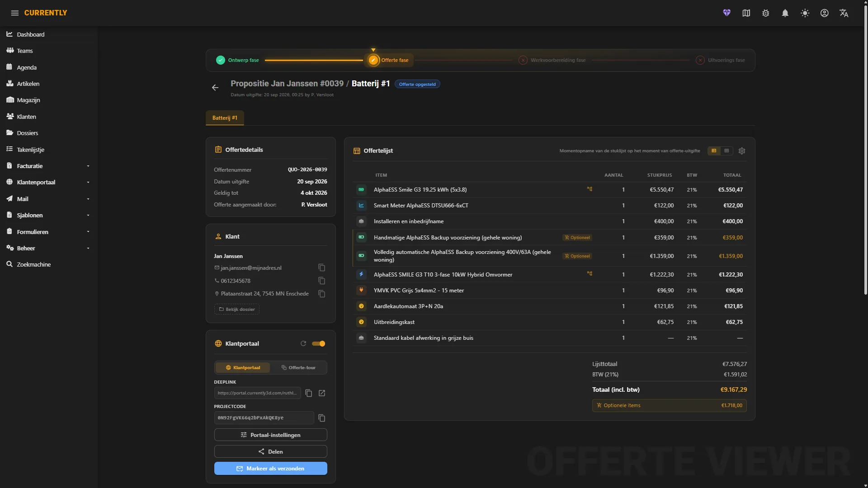Go back with the left arrow

pos(215,88)
